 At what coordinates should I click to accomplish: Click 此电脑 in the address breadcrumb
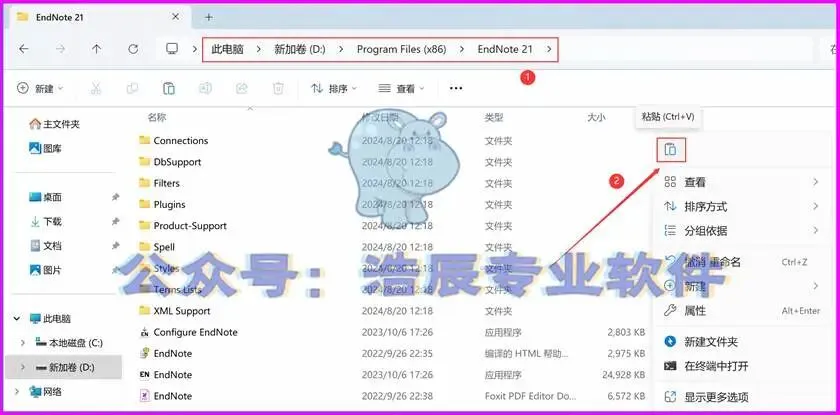tap(227, 49)
